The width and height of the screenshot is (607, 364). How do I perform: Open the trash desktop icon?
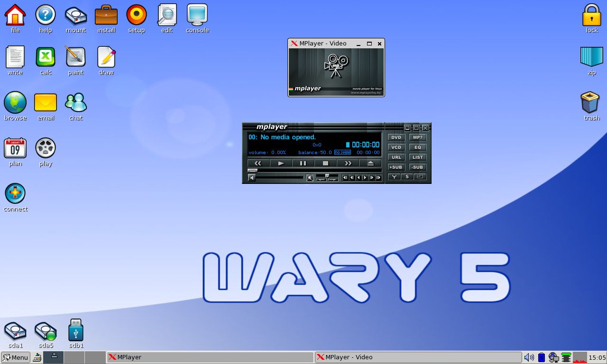[x=592, y=106]
